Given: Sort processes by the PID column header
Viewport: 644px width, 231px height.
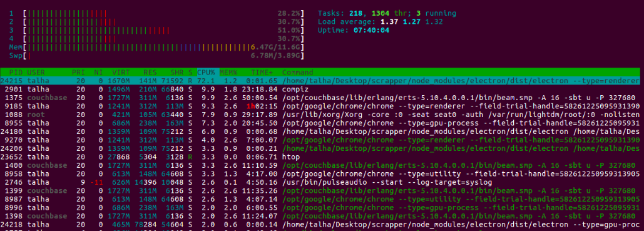Looking at the screenshot, I should click(x=16, y=73).
